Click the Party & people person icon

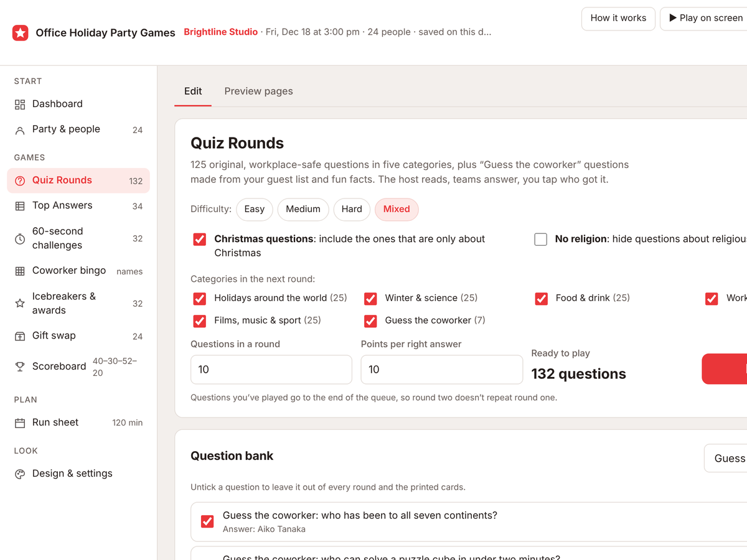20,129
